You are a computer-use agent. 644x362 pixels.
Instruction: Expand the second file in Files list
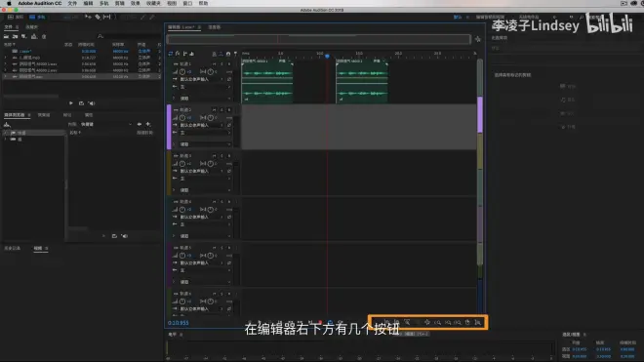point(5,58)
